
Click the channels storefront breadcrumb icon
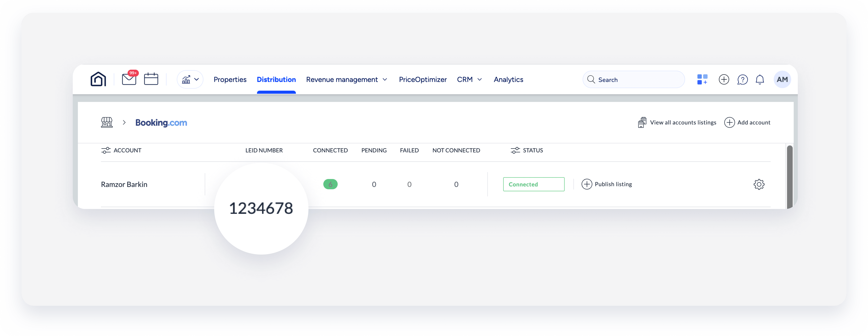click(x=107, y=123)
